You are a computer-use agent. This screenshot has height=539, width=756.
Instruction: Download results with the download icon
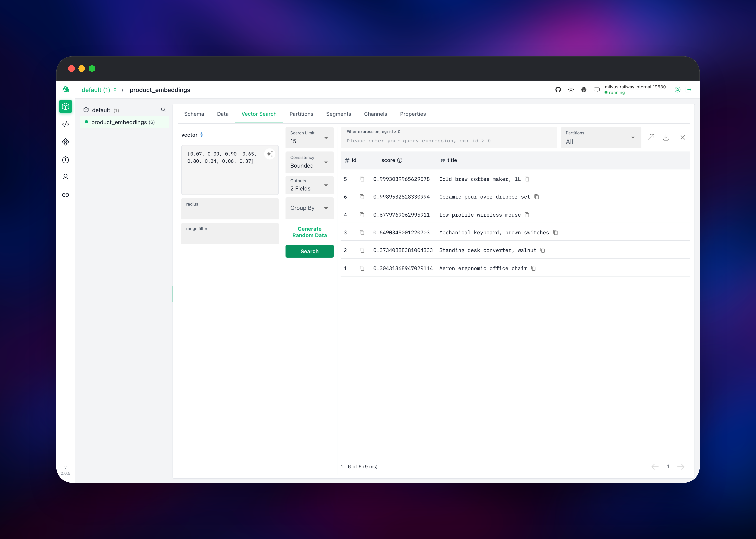tap(666, 137)
